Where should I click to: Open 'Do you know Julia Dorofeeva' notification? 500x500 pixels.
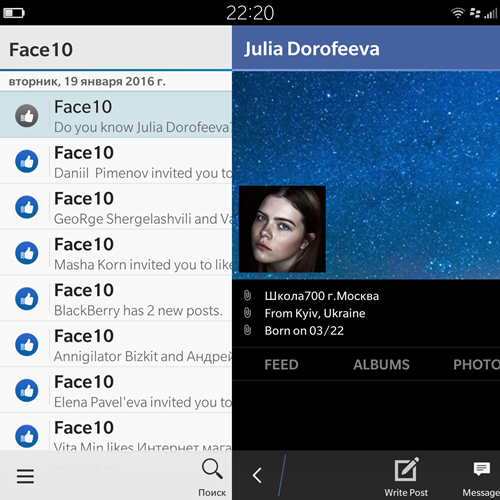click(x=116, y=115)
